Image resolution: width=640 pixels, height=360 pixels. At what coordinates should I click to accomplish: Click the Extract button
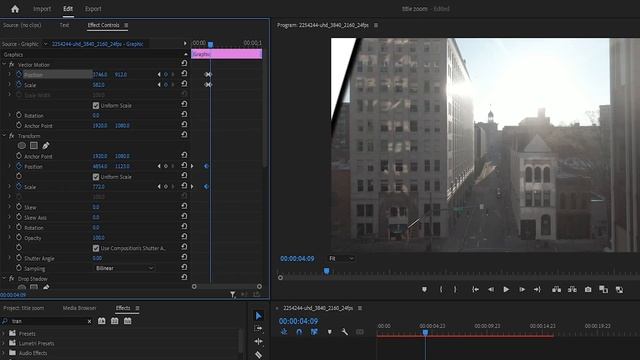[x=572, y=289]
